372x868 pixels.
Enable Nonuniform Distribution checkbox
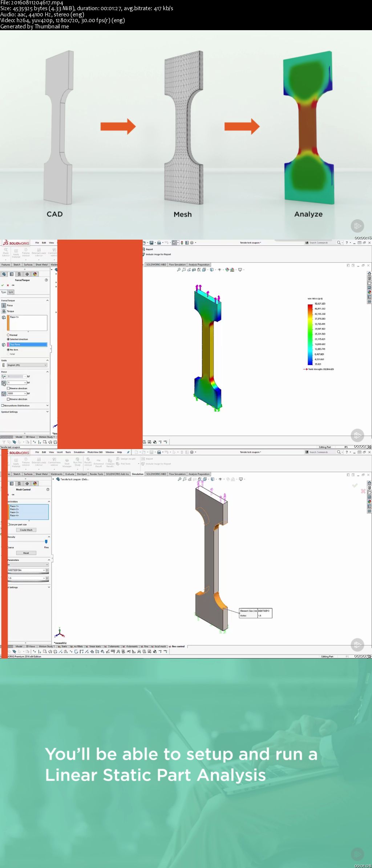click(3, 405)
